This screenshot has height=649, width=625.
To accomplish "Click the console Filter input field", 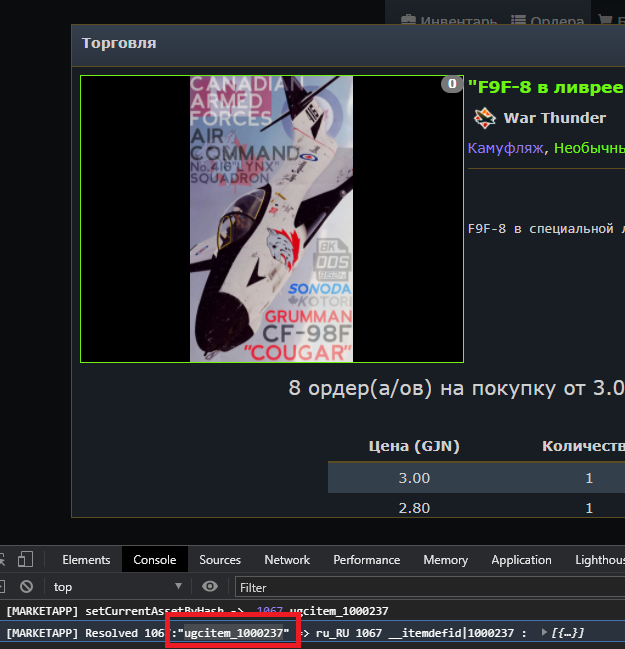I will tap(420, 587).
